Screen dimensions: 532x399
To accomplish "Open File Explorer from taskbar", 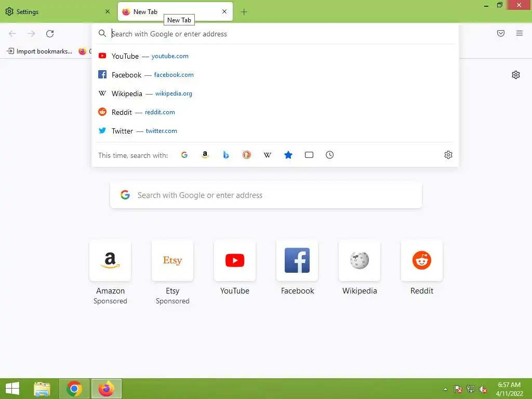I will pos(42,389).
